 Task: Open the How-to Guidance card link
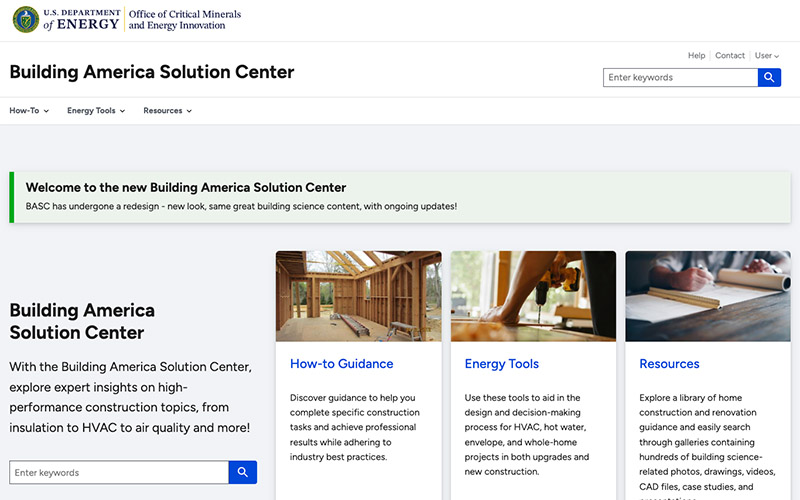pos(341,364)
